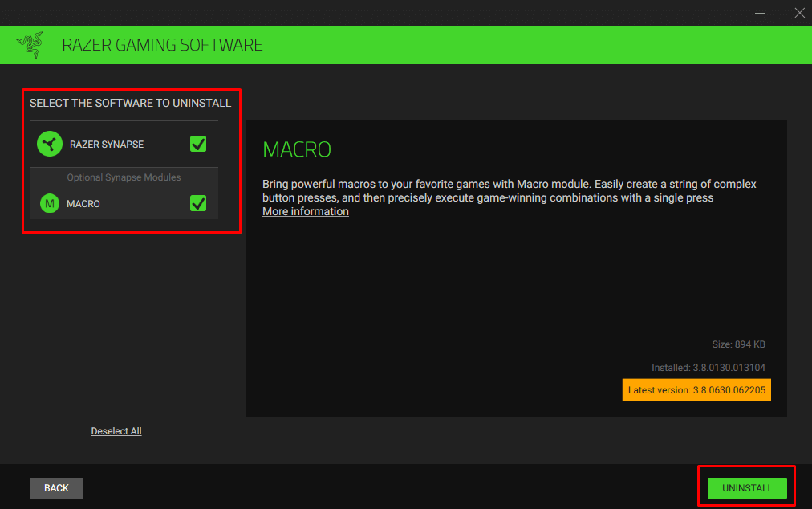
Task: Select the MACRO module entry
Action: [124, 204]
